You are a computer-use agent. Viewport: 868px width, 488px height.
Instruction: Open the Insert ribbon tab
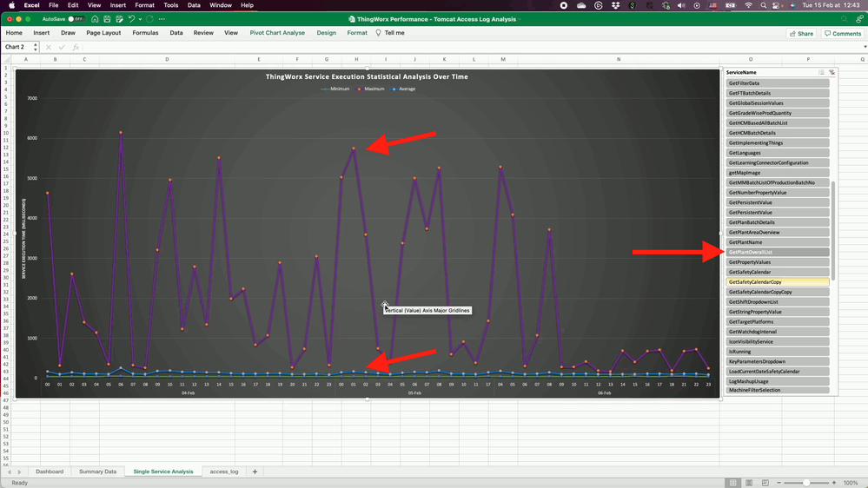[41, 33]
